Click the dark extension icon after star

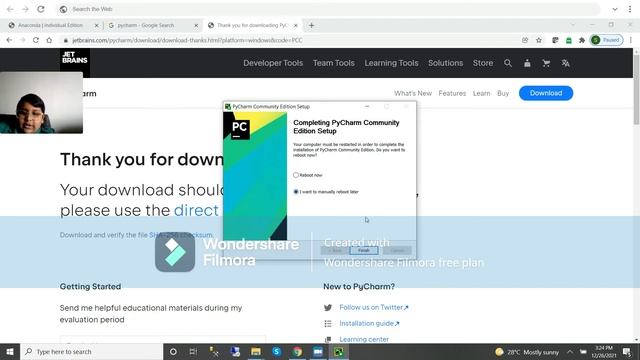click(x=555, y=40)
